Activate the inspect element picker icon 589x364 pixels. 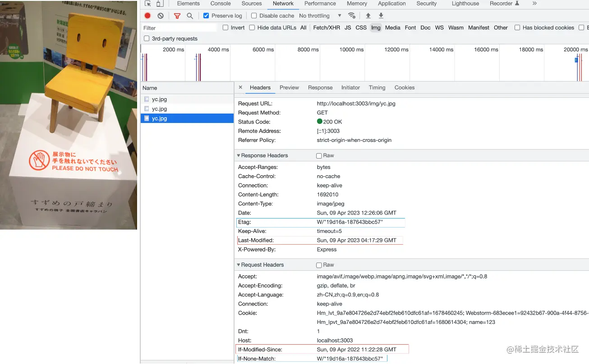click(147, 4)
